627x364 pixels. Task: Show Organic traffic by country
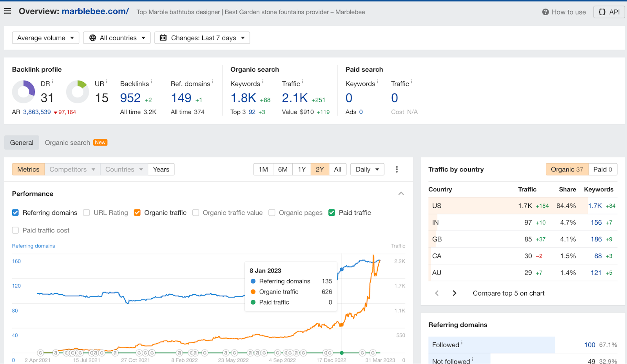567,169
